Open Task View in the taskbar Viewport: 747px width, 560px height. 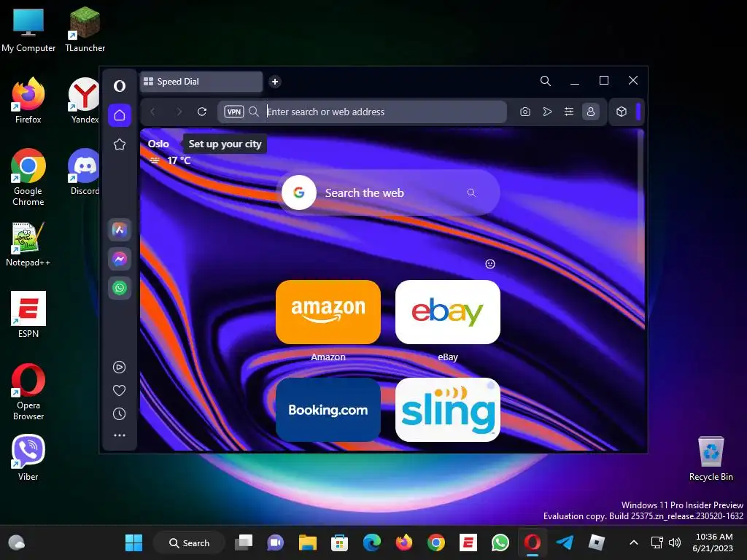pos(244,542)
